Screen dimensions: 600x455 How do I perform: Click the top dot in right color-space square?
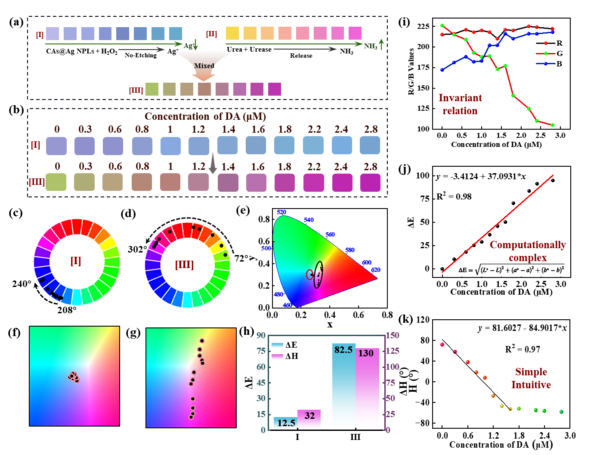pyautogui.click(x=202, y=341)
